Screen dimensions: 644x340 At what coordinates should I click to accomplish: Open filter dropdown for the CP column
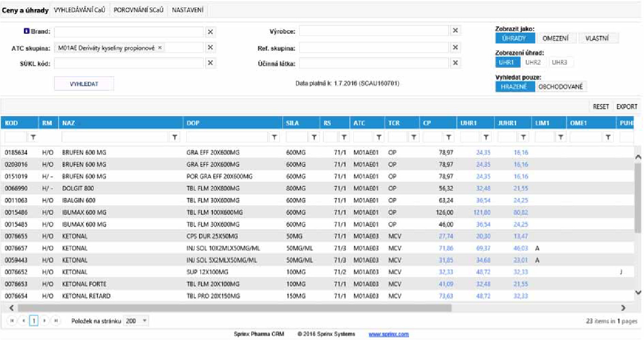click(x=448, y=137)
